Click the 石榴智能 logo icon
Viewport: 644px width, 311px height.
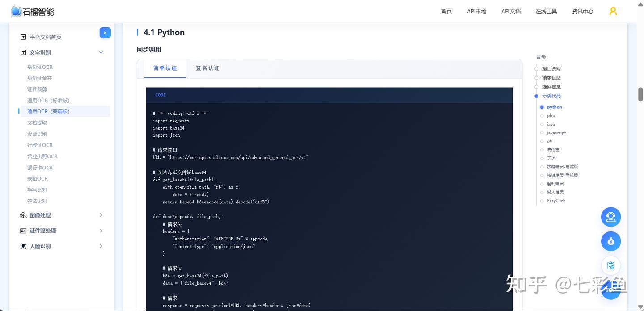[x=17, y=12]
